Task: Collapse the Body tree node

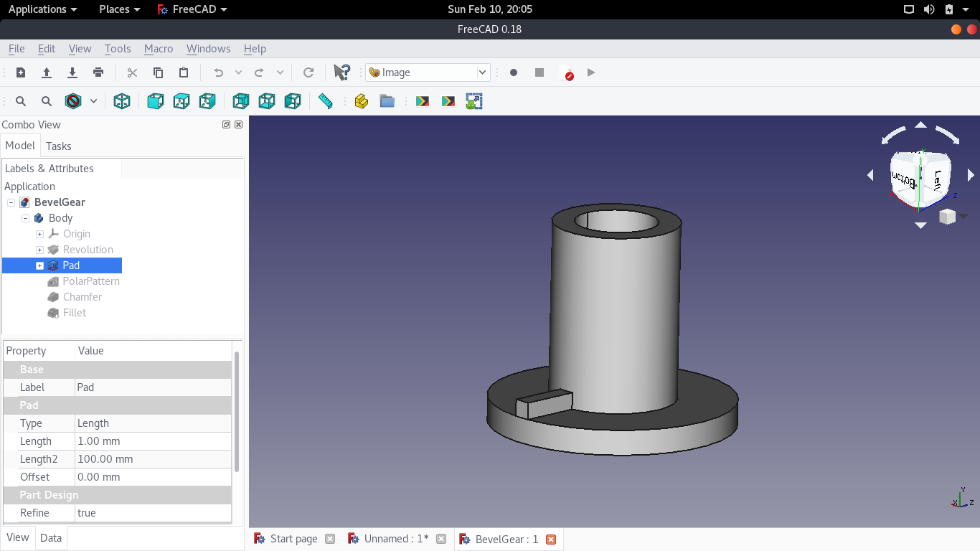Action: coord(26,218)
